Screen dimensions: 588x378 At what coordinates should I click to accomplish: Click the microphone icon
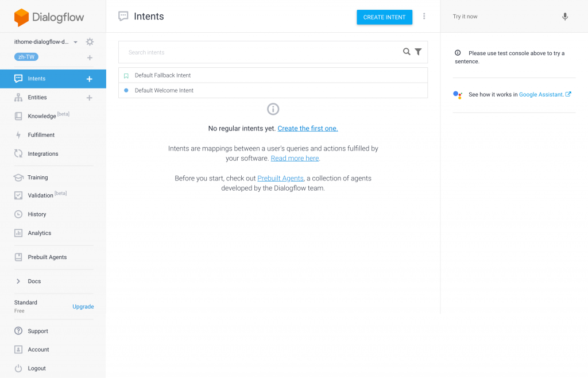(x=565, y=17)
